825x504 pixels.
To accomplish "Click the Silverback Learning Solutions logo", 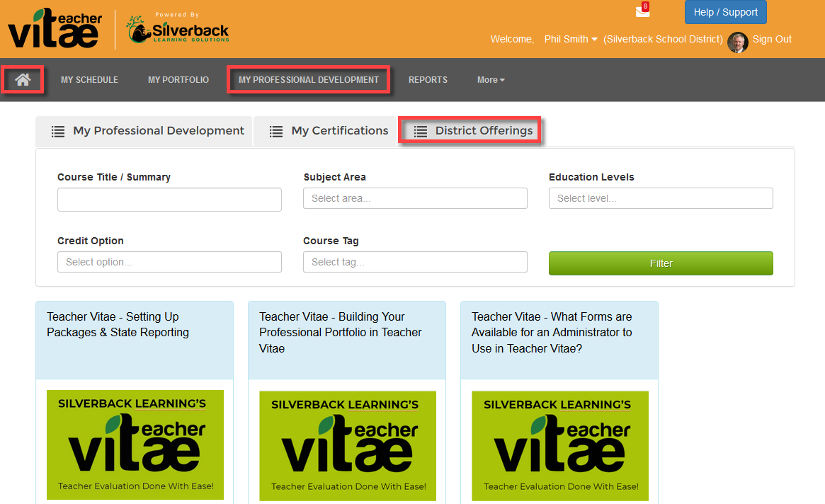I will pos(178,29).
